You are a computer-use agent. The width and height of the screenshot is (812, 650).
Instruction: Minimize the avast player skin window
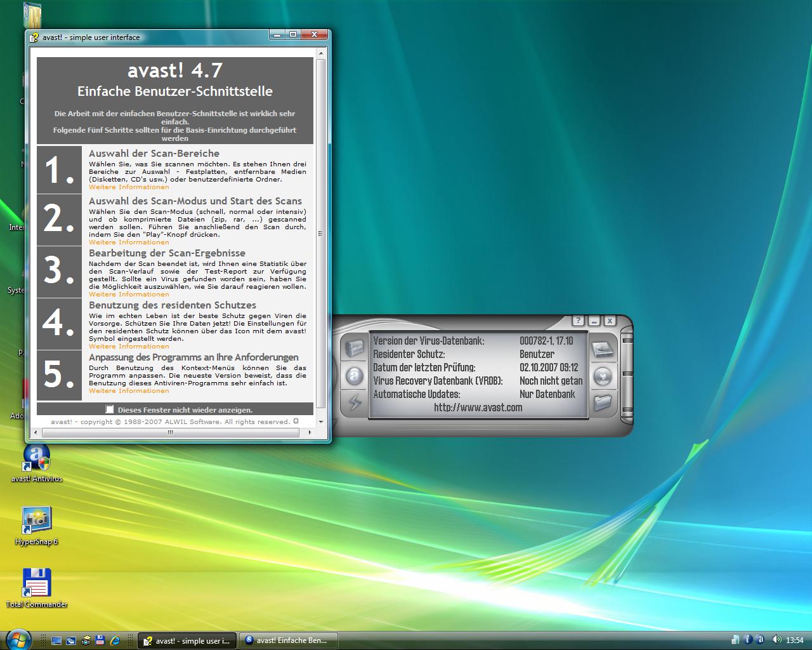pyautogui.click(x=594, y=321)
